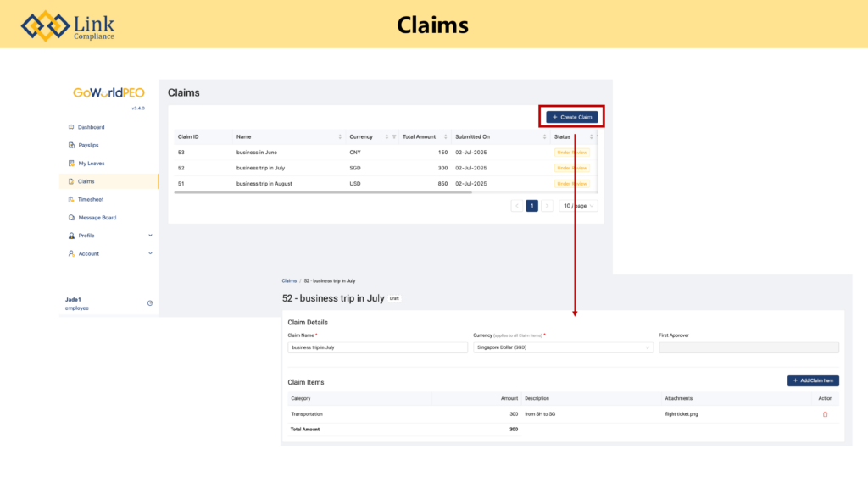The height and width of the screenshot is (488, 868).
Task: Click the My Leaves calendar icon
Action: [x=71, y=164]
